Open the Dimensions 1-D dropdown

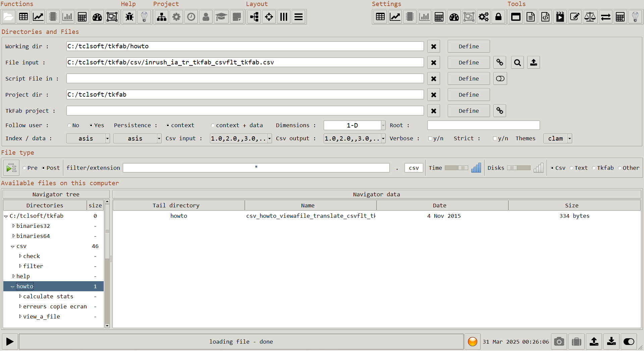tap(383, 126)
